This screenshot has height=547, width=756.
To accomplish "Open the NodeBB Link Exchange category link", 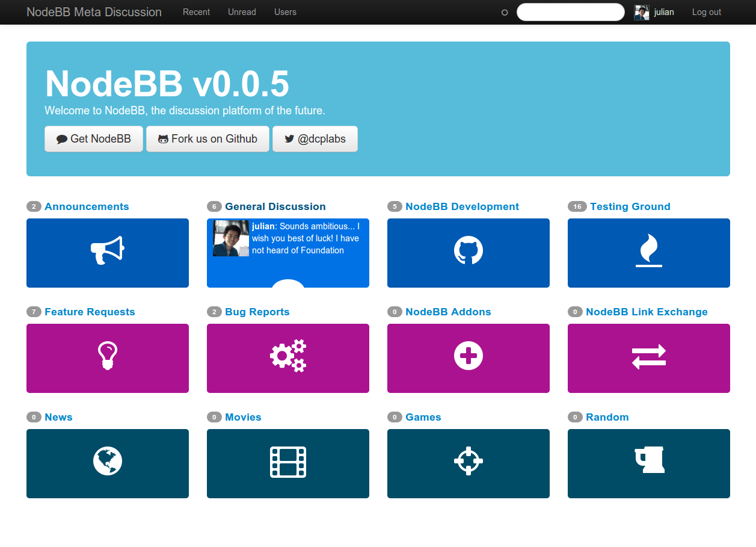I will point(647,312).
